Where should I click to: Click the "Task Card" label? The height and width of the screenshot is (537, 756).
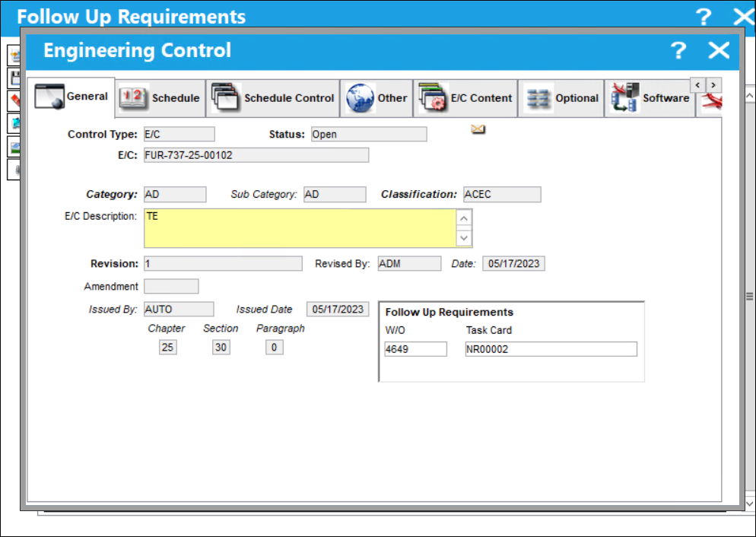489,330
